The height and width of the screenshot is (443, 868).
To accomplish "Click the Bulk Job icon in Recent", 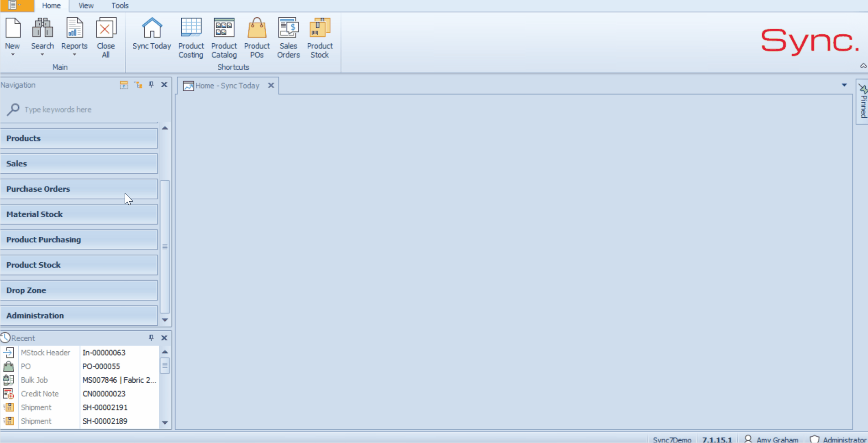I will tap(9, 380).
